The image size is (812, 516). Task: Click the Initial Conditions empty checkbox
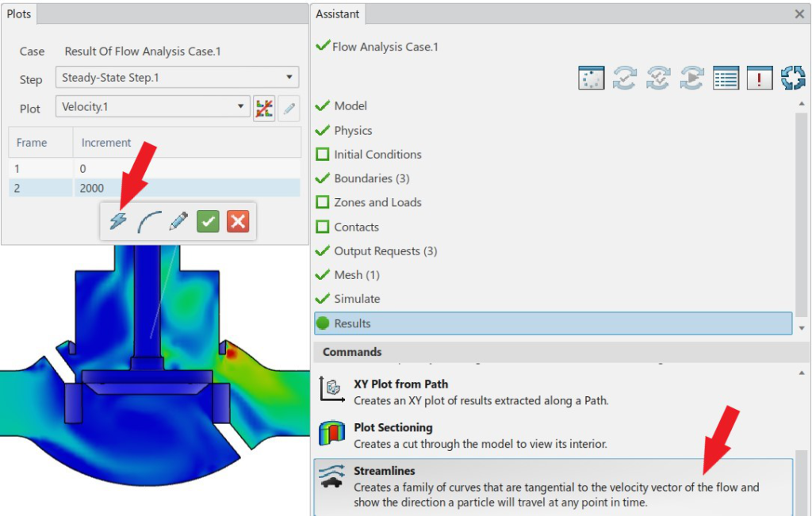point(323,155)
